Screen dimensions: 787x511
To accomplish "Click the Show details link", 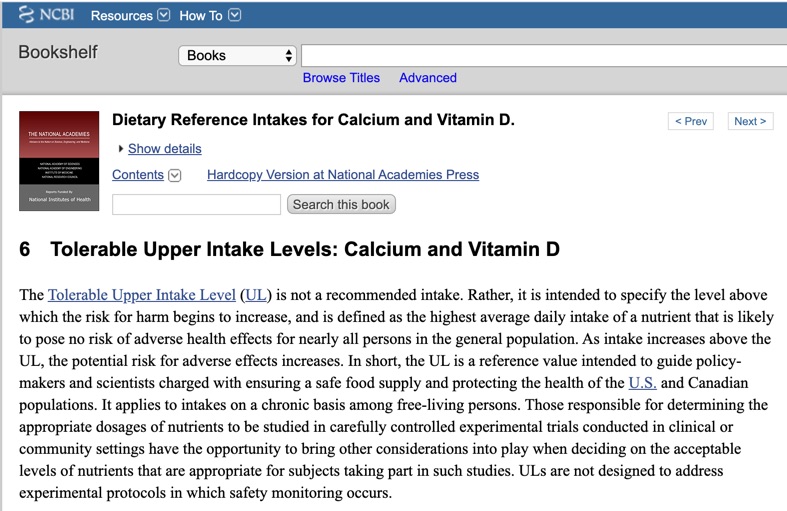I will click(165, 149).
